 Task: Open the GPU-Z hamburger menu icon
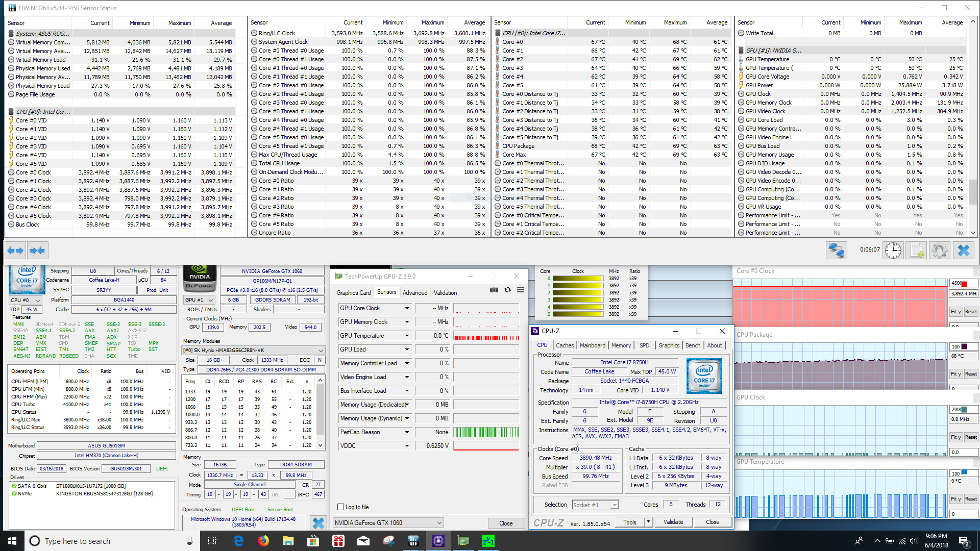[520, 290]
